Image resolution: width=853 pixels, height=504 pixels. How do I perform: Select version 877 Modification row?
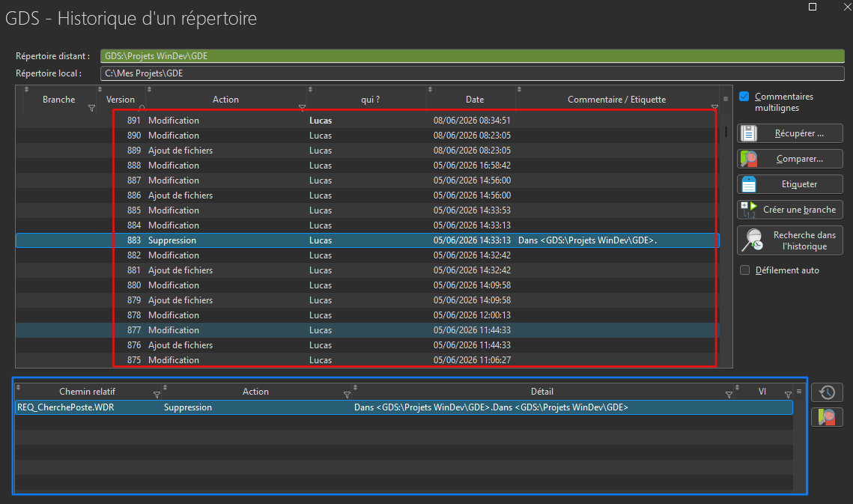tap(368, 330)
